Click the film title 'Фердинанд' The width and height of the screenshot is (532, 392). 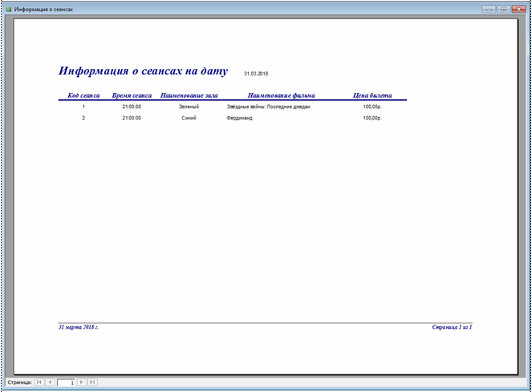pos(240,118)
